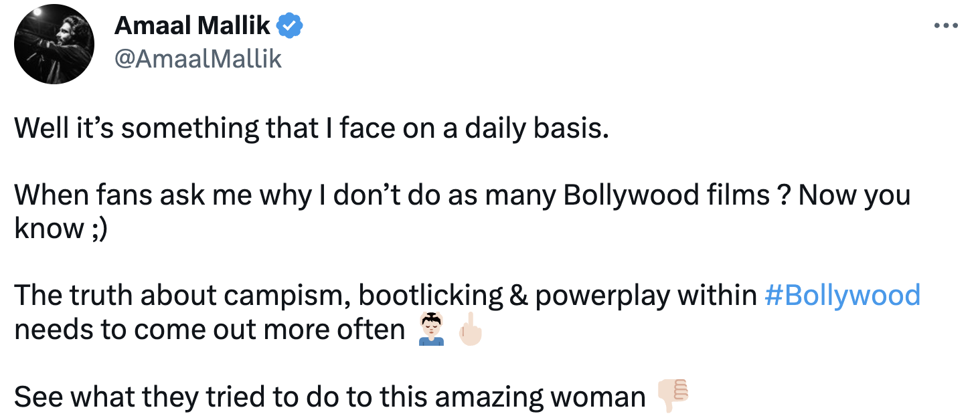Click the display name Amaal Mallik
This screenshot has width=980, height=420.
pos(194,25)
